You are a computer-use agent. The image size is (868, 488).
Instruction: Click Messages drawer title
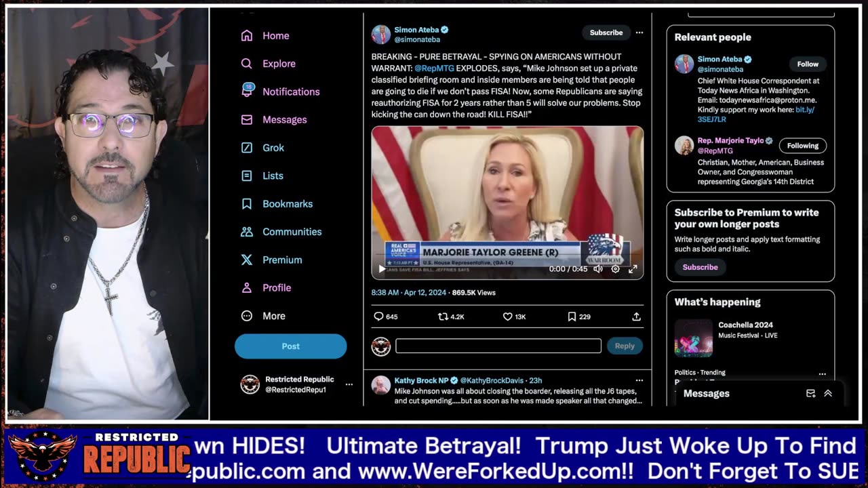[x=707, y=393]
